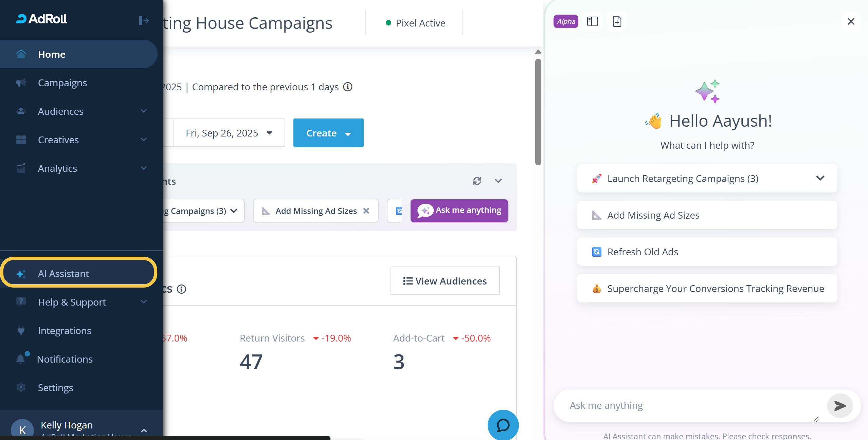The image size is (868, 440).
Task: Open Integrations from the sidebar
Action: click(x=65, y=330)
